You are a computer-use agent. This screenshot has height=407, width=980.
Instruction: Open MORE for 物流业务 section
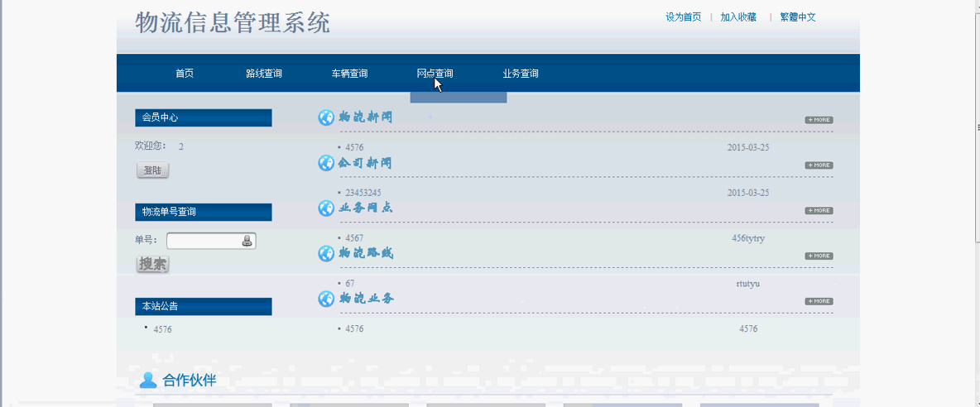pyautogui.click(x=819, y=301)
